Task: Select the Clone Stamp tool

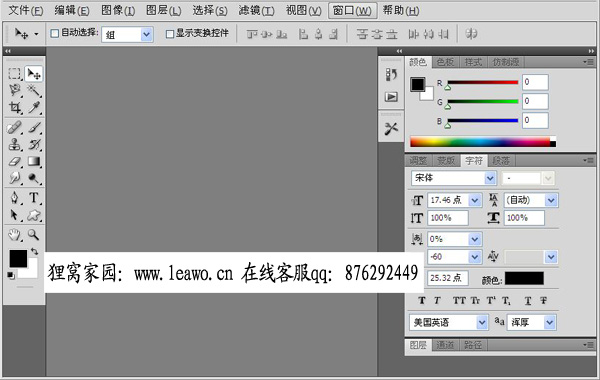Action: (15, 144)
